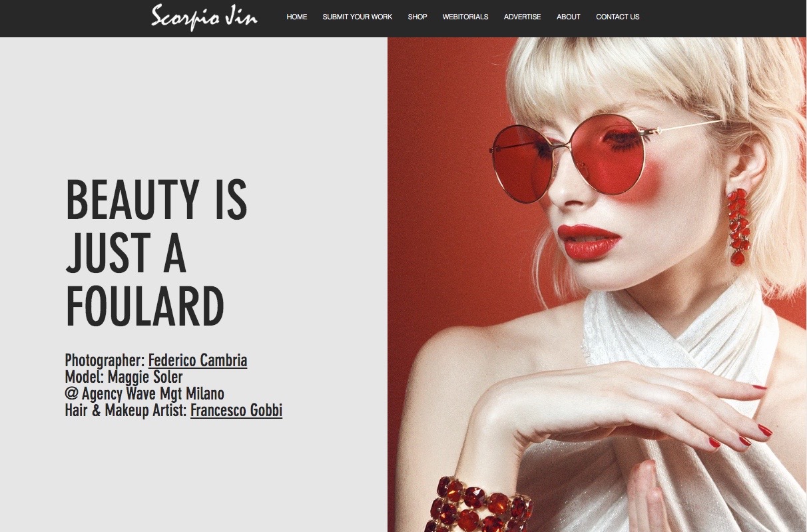This screenshot has width=807, height=532.
Task: Click the Hair & Makeup Artist label
Action: pyautogui.click(x=126, y=410)
